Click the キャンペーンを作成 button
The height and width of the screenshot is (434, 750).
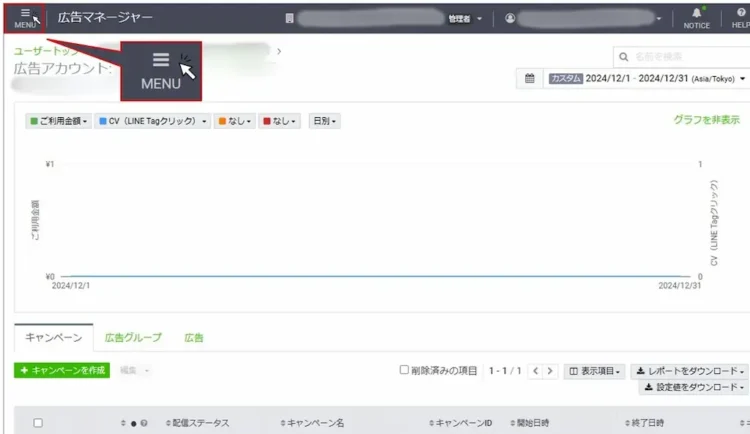[x=62, y=371]
